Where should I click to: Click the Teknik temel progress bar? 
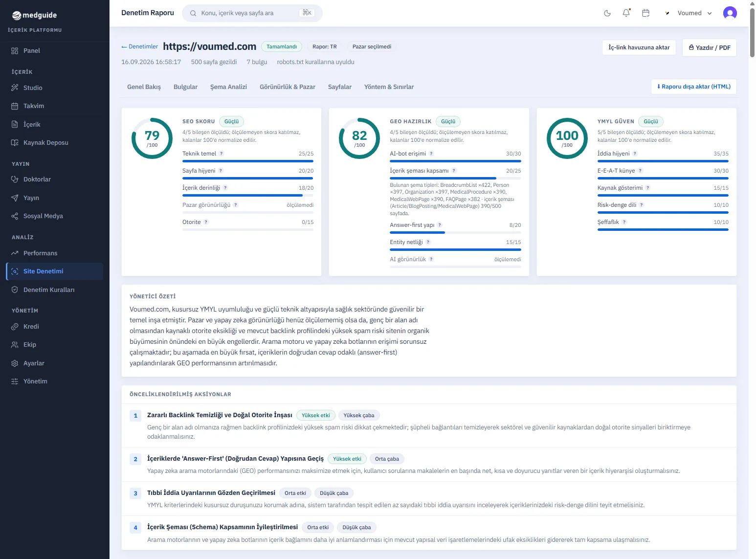click(248, 161)
